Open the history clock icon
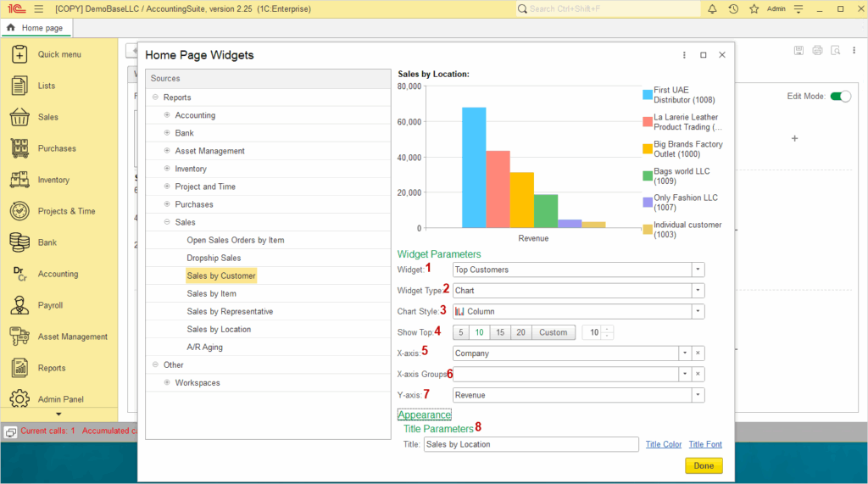 [x=733, y=8]
